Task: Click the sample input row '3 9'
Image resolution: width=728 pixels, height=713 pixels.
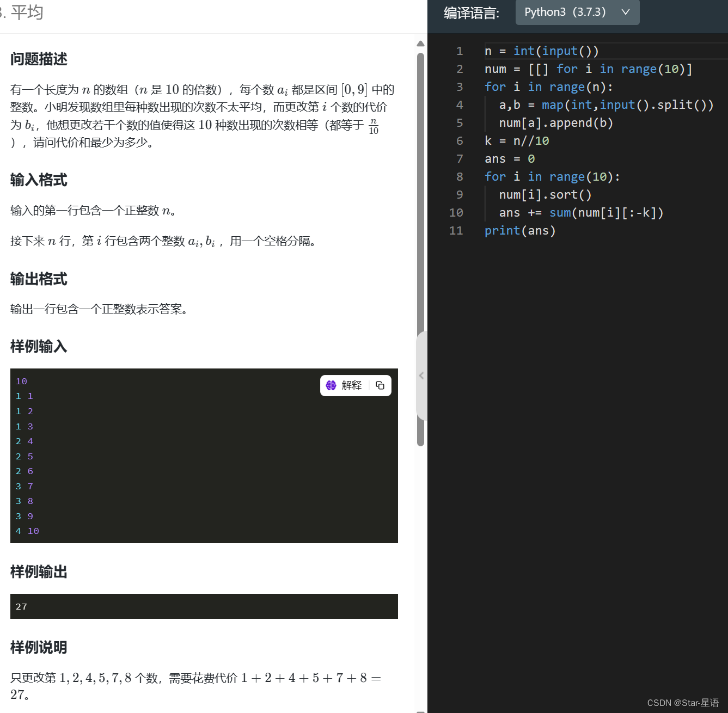Action: [x=25, y=516]
